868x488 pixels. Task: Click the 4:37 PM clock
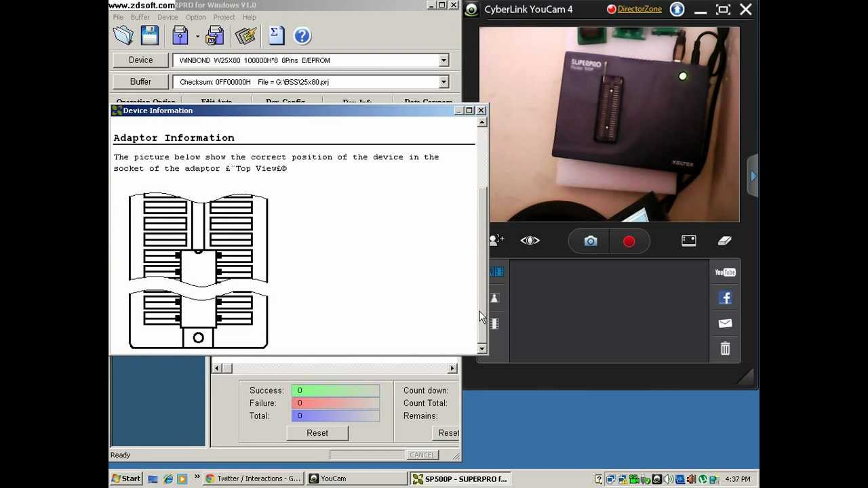click(738, 479)
